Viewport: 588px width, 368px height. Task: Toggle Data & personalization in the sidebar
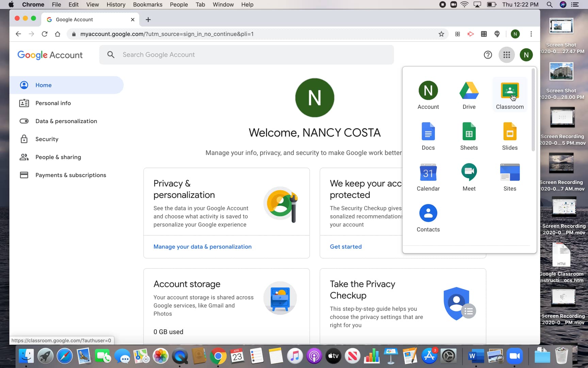[66, 121]
